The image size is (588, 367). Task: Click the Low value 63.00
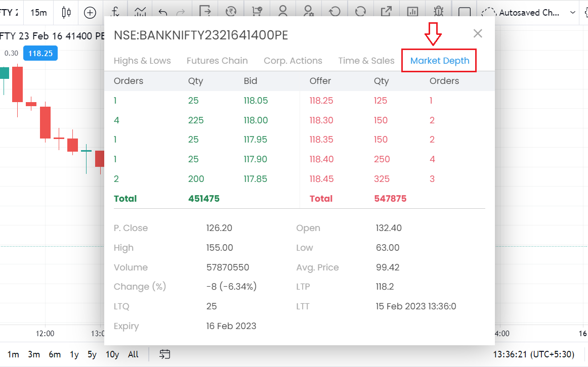(x=388, y=248)
